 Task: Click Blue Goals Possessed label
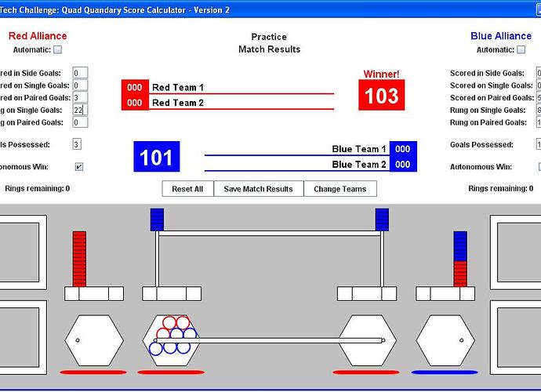tap(481, 144)
